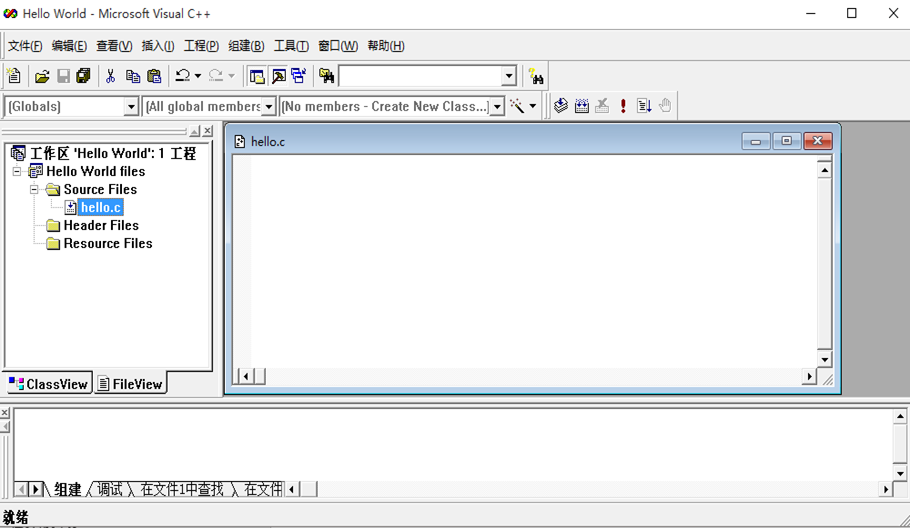The height and width of the screenshot is (528, 910).
Task: Toggle the Output window icon
Action: pyautogui.click(x=279, y=76)
